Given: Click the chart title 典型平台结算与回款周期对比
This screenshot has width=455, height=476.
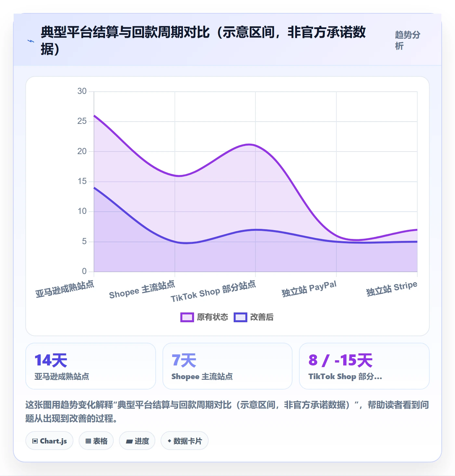Looking at the screenshot, I should pyautogui.click(x=203, y=41).
